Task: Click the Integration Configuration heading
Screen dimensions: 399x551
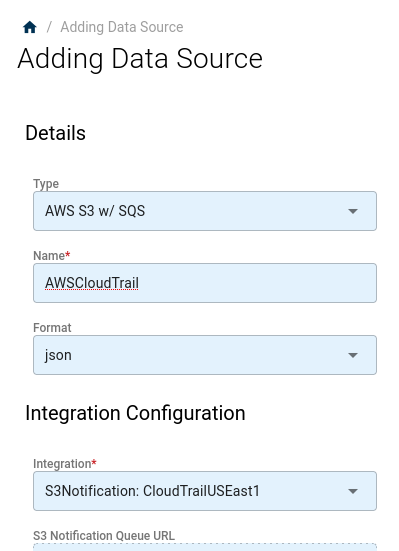Action: click(x=135, y=413)
